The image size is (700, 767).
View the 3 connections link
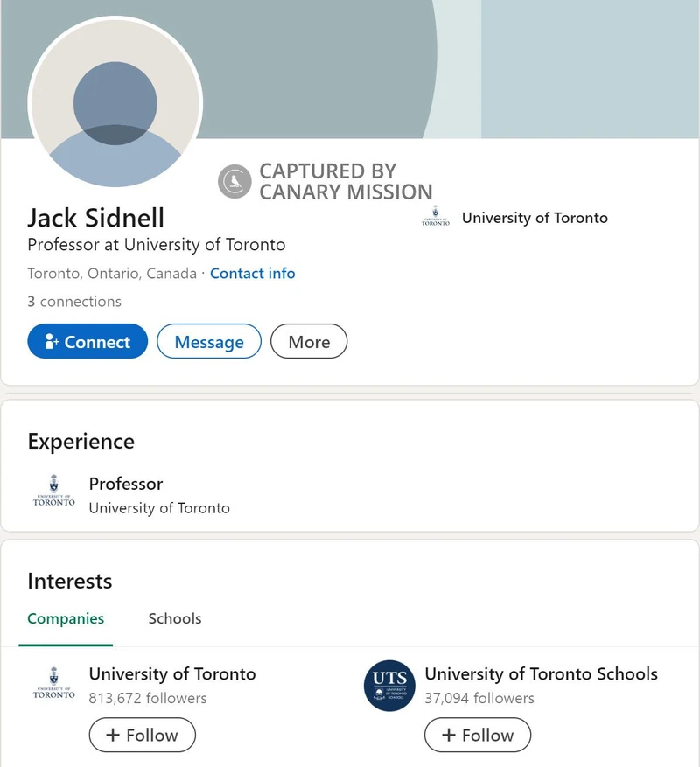[74, 301]
